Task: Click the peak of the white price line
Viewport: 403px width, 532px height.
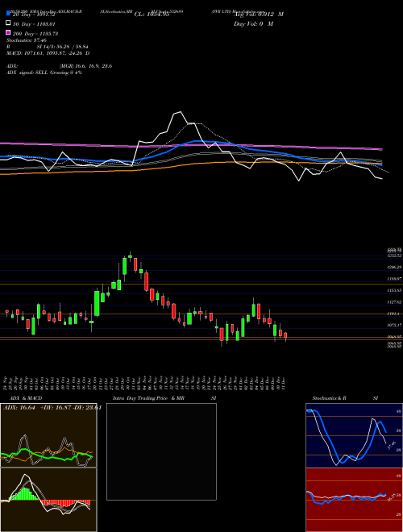Action: coord(180,111)
